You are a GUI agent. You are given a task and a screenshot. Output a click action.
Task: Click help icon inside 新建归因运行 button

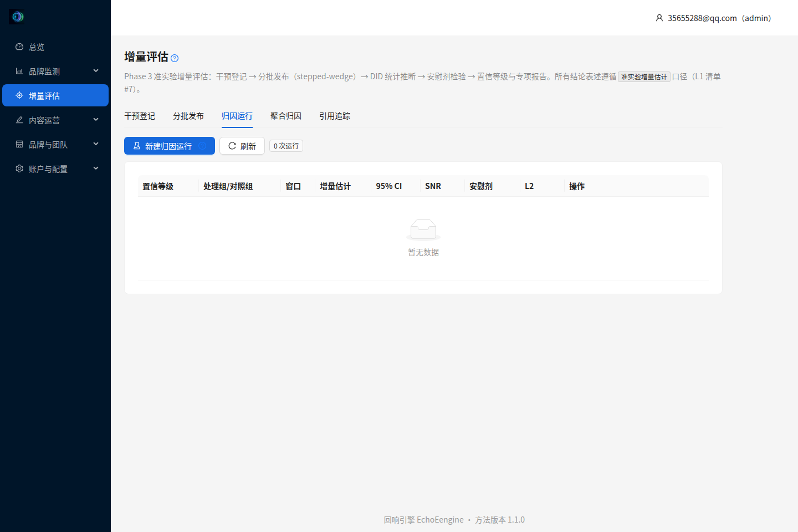pos(202,146)
